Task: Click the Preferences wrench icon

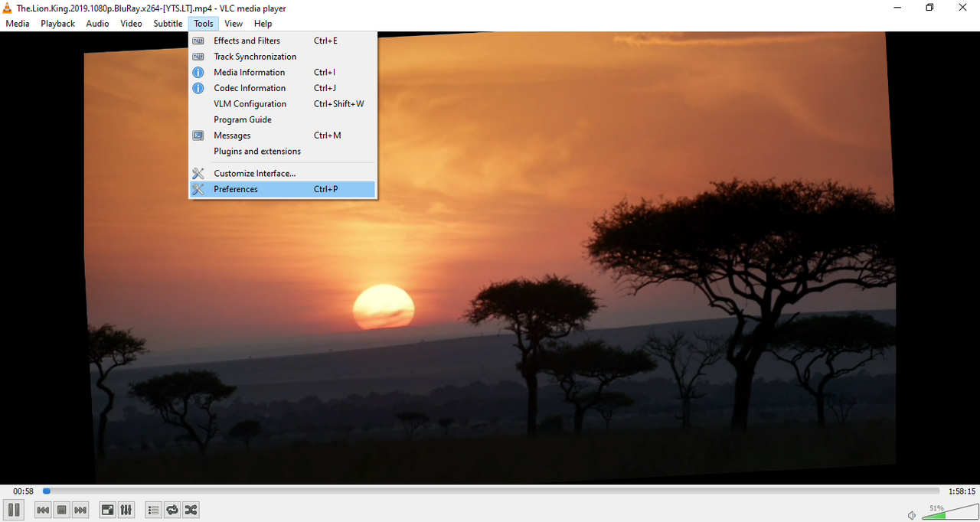Action: pyautogui.click(x=198, y=189)
